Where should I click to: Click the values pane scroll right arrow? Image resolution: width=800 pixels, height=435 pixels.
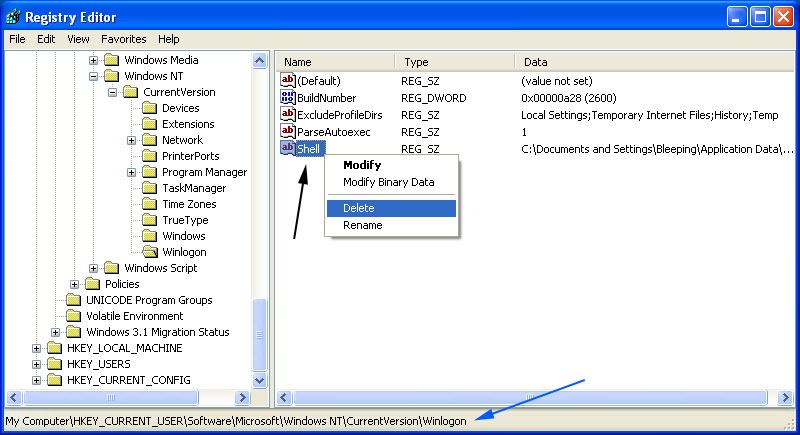point(785,397)
